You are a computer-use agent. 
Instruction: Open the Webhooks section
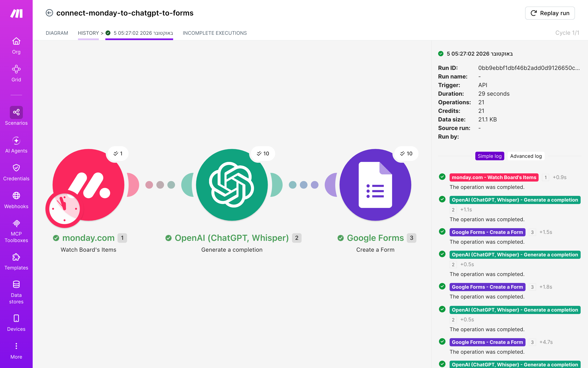(16, 200)
